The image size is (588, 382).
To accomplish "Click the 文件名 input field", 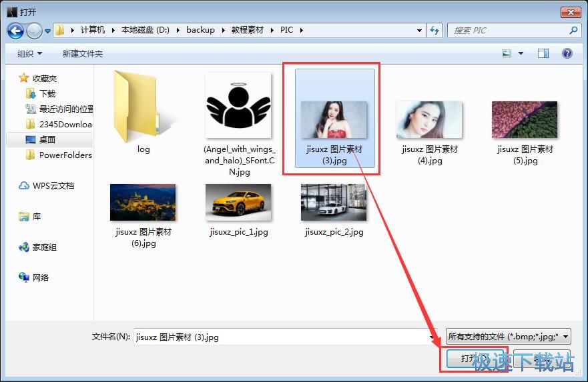I will click(x=285, y=337).
